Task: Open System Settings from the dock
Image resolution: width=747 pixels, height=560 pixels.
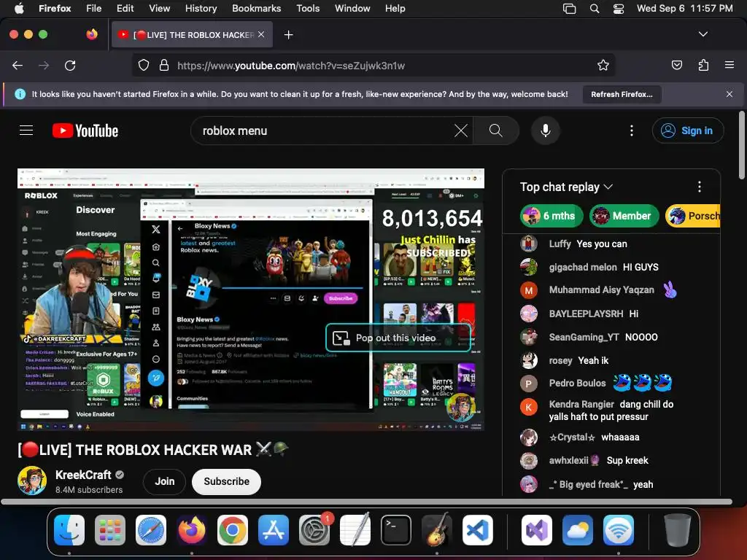Action: 314,530
